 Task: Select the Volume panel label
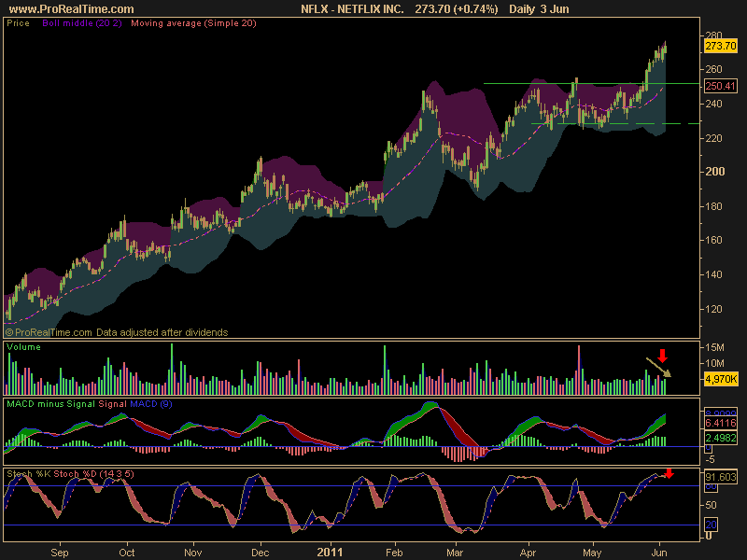point(24,347)
